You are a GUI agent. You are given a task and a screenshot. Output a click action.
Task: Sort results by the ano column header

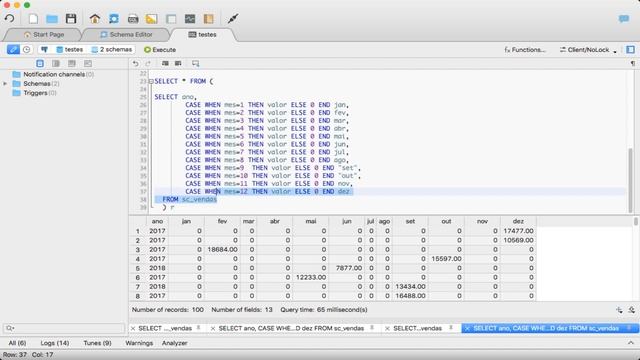pyautogui.click(x=157, y=221)
